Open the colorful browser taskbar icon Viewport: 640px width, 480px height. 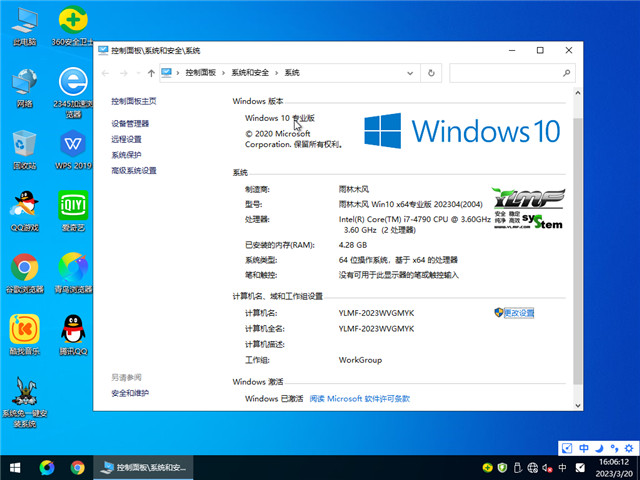point(47,467)
